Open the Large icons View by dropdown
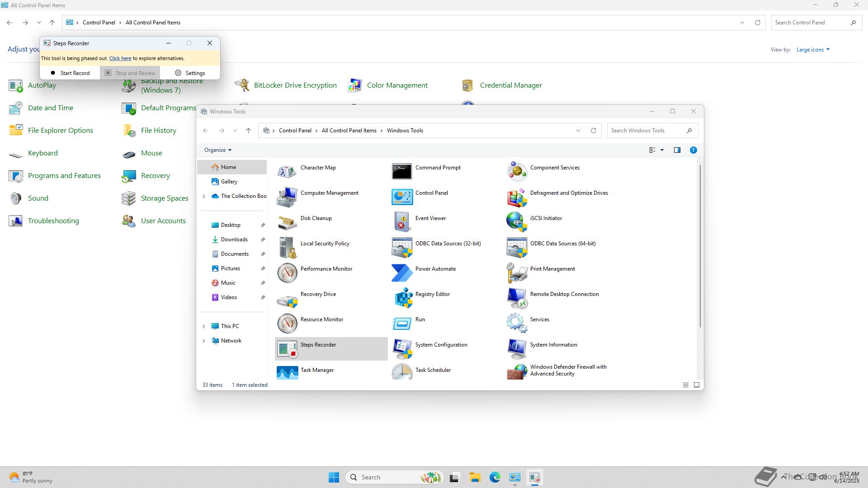868x488 pixels. (x=813, y=50)
